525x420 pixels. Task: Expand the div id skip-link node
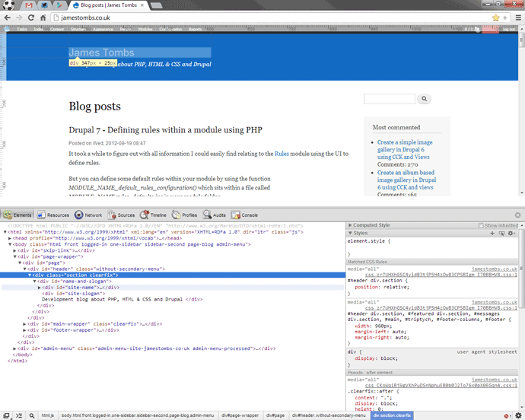pyautogui.click(x=14, y=250)
